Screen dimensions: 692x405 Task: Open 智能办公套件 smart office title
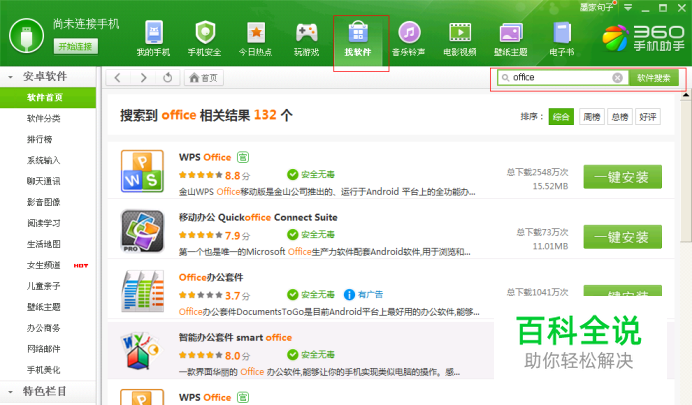coord(235,338)
